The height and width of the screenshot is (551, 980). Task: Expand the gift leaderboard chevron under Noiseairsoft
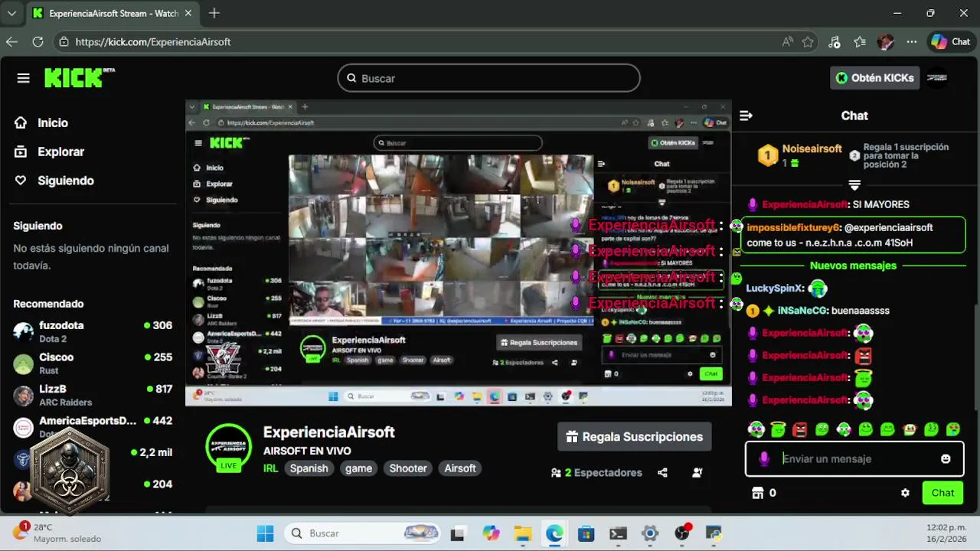pos(854,185)
